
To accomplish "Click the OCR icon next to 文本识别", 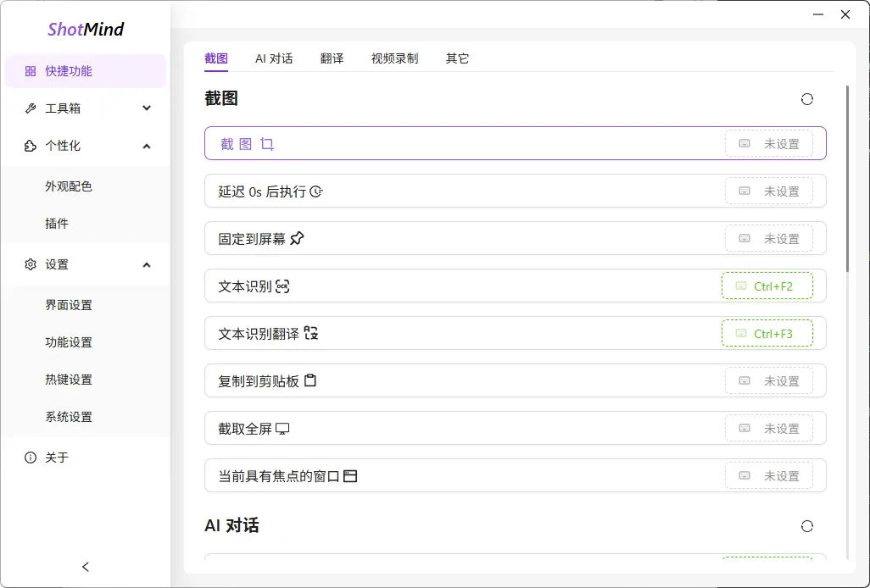I will click(x=282, y=286).
